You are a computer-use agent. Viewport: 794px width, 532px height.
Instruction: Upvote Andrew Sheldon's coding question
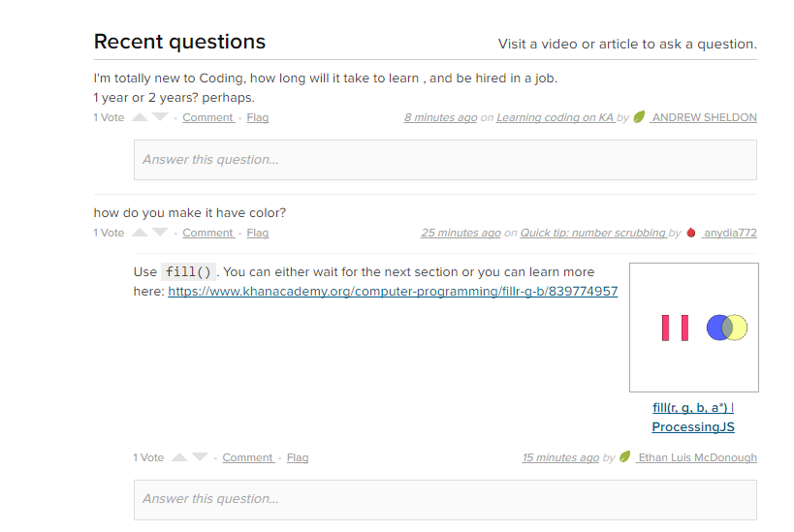pyautogui.click(x=140, y=117)
